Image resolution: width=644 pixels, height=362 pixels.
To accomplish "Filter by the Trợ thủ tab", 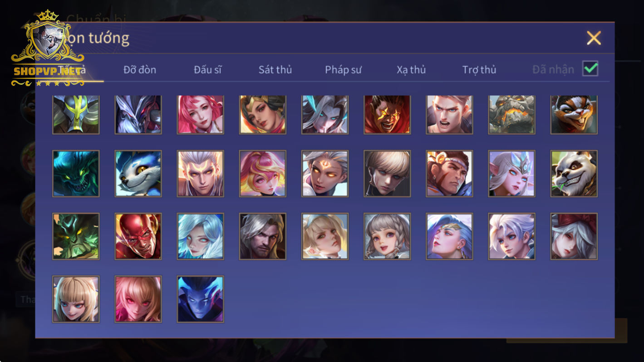I will [479, 69].
